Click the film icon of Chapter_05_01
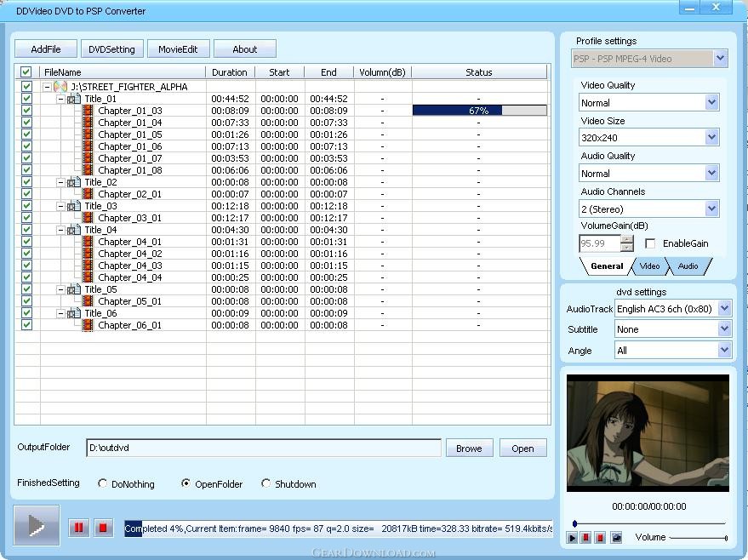748x560 pixels. coord(88,301)
